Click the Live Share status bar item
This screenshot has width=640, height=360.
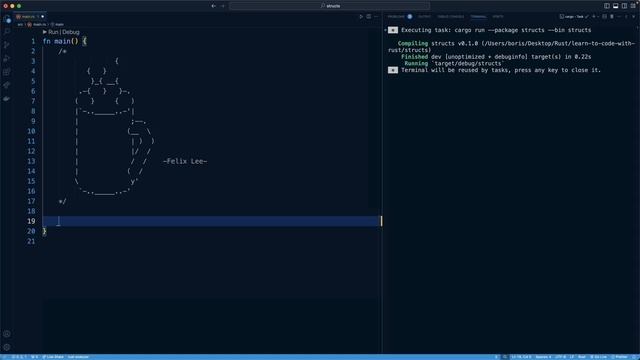tap(53, 357)
